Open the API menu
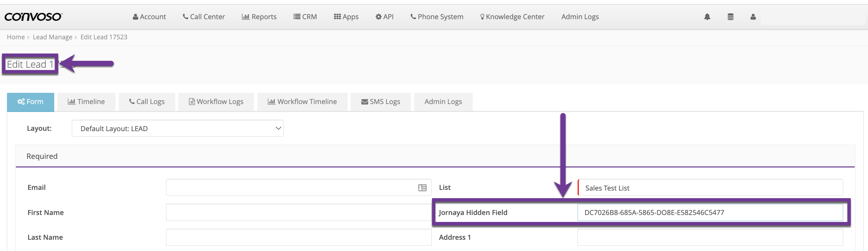 click(x=384, y=17)
